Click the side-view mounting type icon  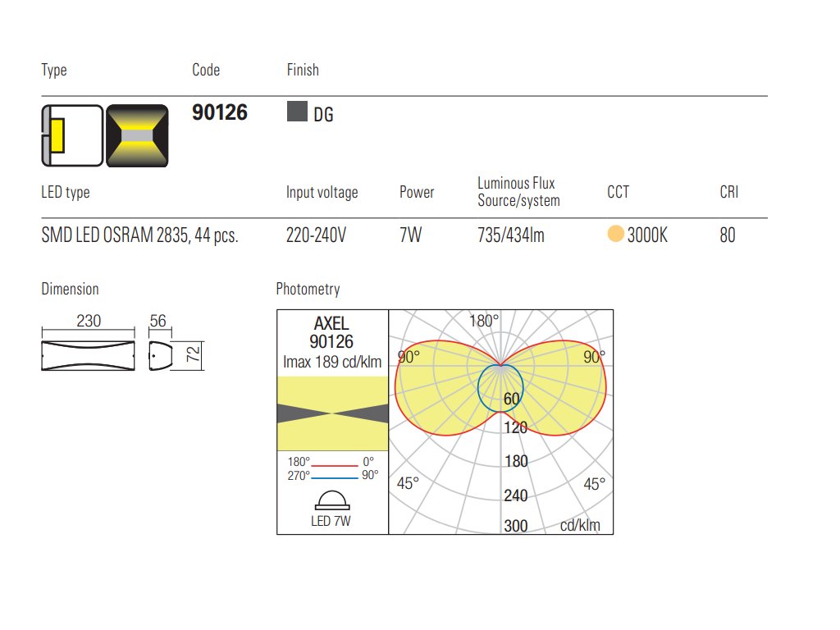tap(72, 135)
